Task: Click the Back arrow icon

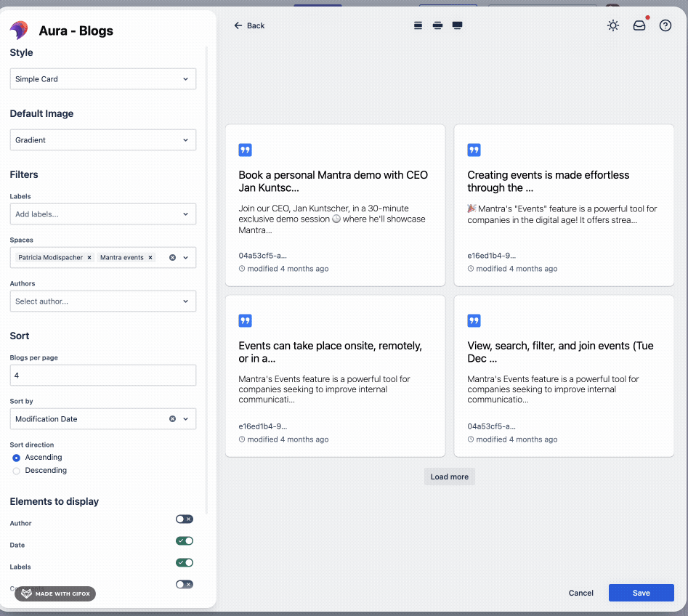Action: 238,25
